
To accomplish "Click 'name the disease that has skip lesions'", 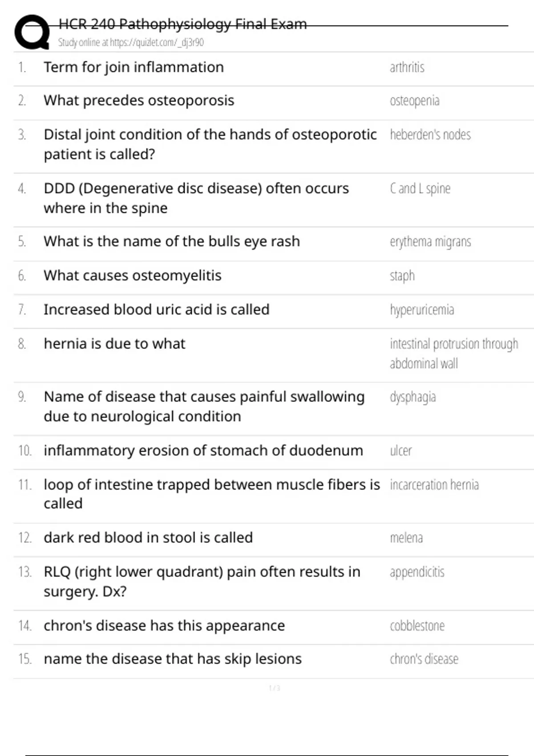I will click(173, 659).
